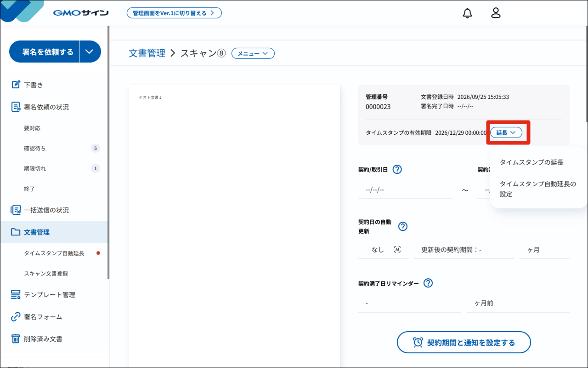Open help for 契約/取引日
The image size is (588, 368).
click(397, 169)
